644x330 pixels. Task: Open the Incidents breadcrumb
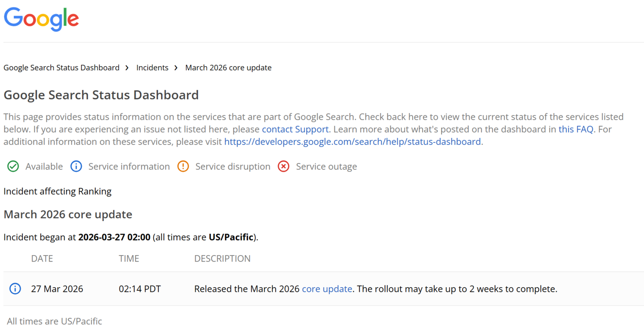tap(152, 67)
